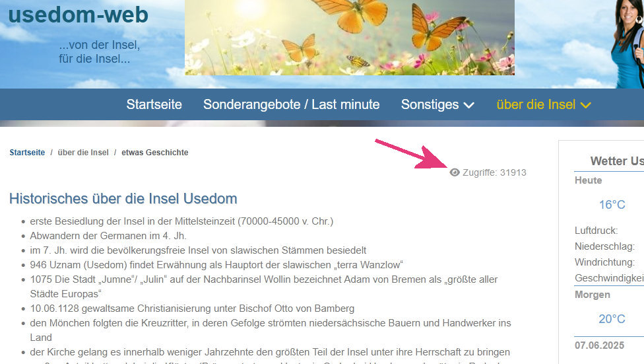The width and height of the screenshot is (644, 364).
Task: Click the Historisches über die Insel Usedom heading
Action: 123,199
